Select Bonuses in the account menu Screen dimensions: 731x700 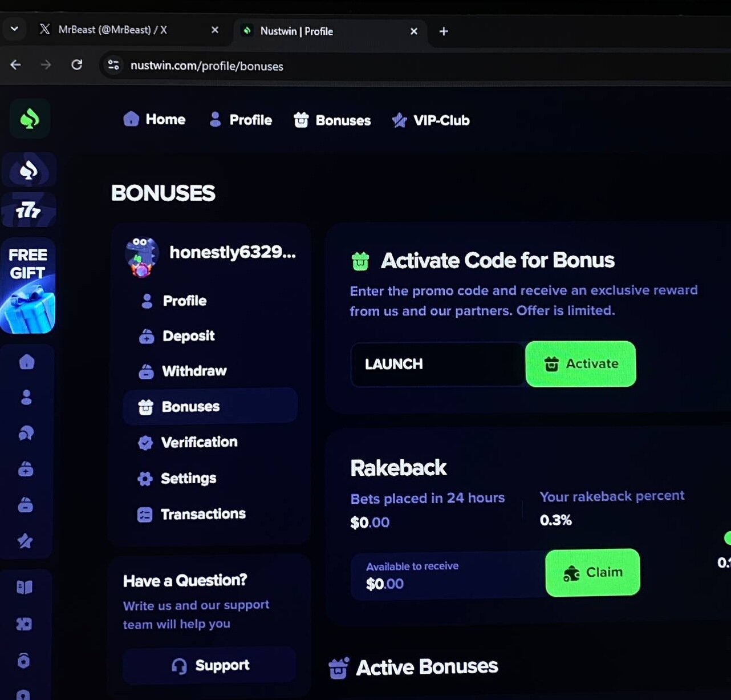tap(210, 406)
